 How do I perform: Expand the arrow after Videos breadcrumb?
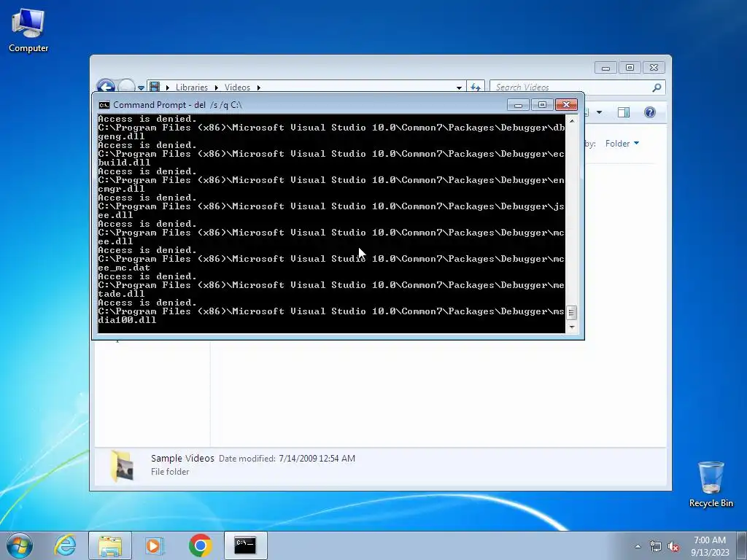pyautogui.click(x=259, y=87)
